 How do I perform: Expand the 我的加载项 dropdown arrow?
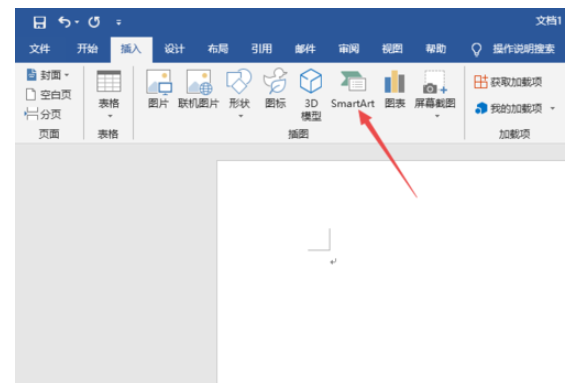pyautogui.click(x=552, y=108)
